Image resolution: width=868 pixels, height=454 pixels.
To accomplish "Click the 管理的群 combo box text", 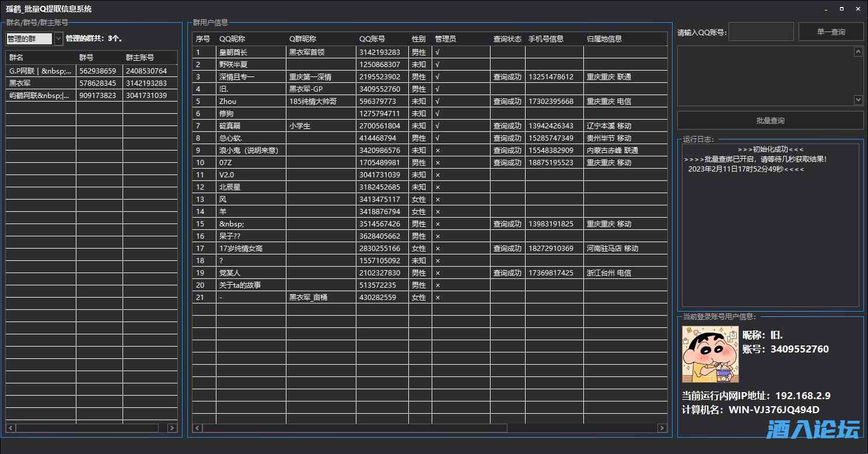I will pos(29,39).
